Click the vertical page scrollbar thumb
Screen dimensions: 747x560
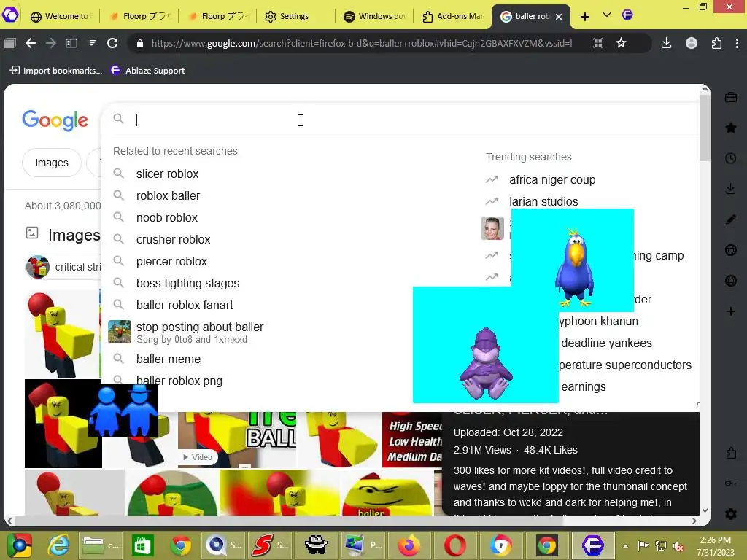705,128
